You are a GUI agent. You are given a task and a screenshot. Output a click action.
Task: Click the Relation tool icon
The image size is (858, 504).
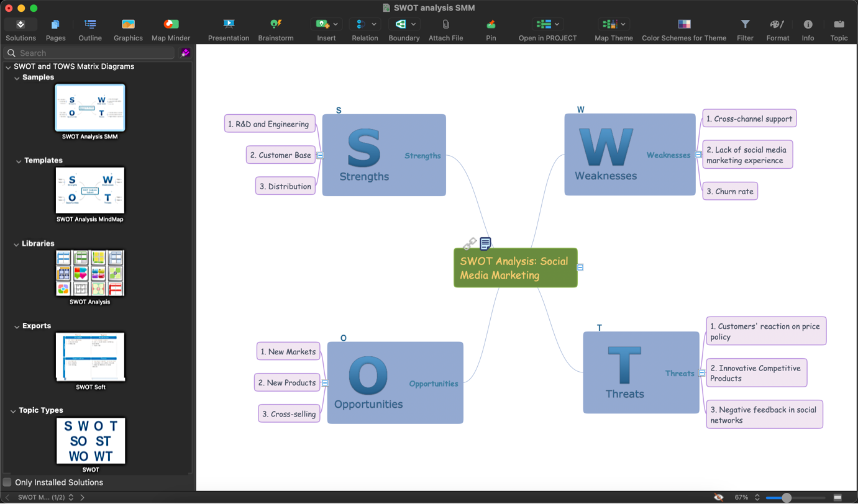coord(360,24)
